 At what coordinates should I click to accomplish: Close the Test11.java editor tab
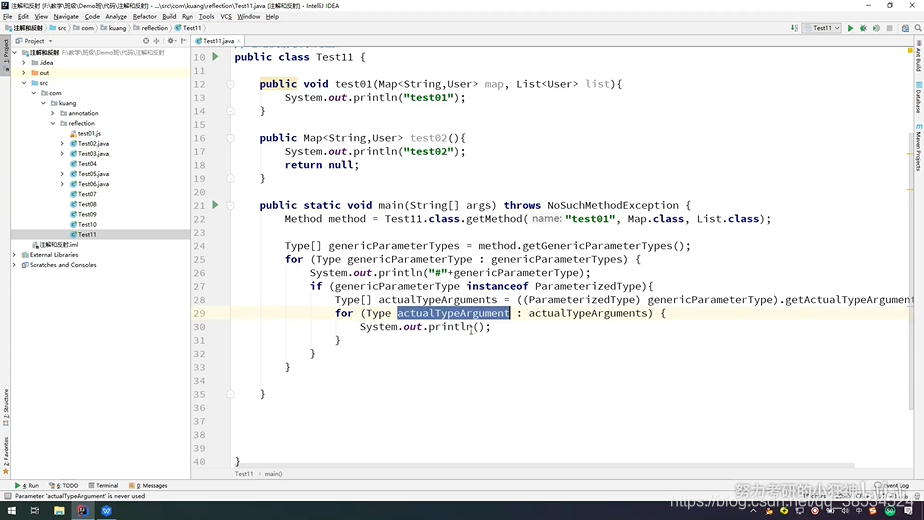[239, 41]
